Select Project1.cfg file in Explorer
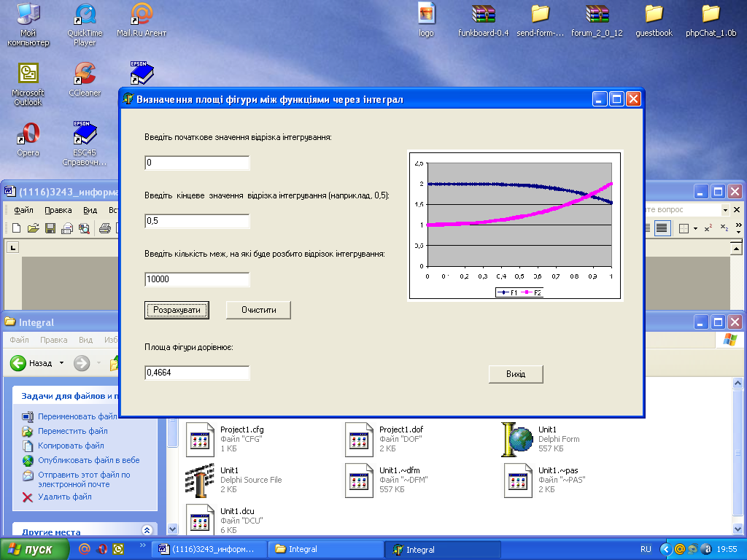 [225, 439]
